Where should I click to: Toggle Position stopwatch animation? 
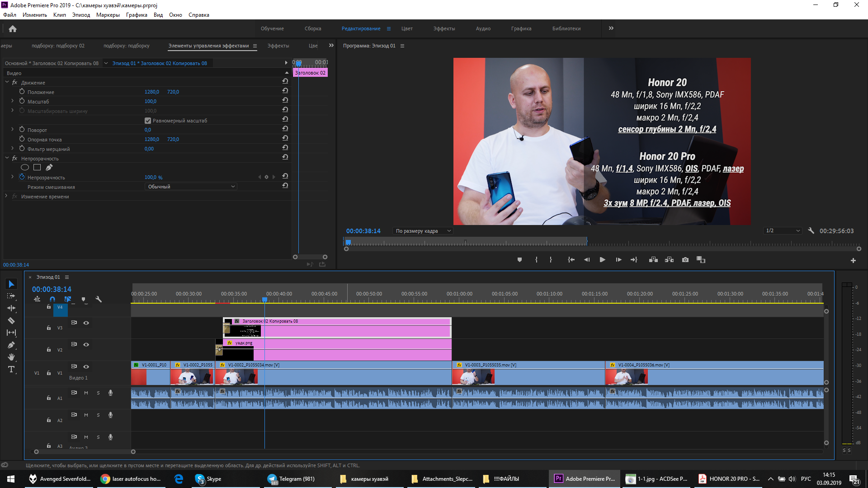point(22,92)
